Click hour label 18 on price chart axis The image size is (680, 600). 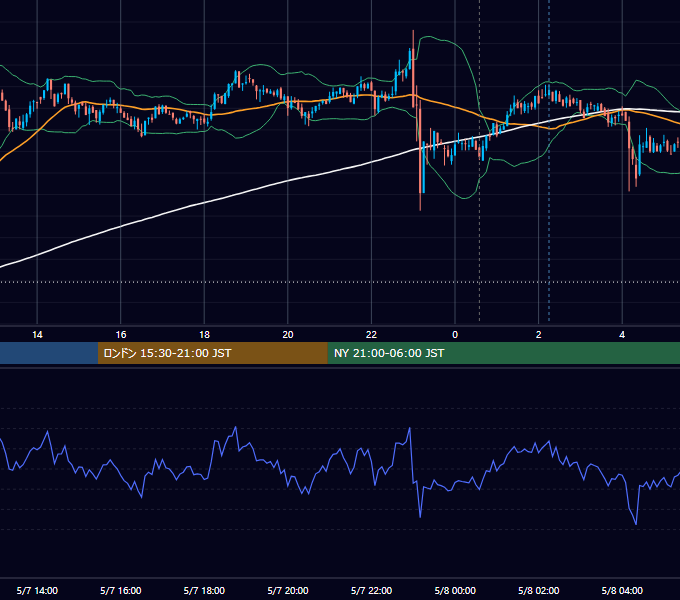(x=204, y=335)
